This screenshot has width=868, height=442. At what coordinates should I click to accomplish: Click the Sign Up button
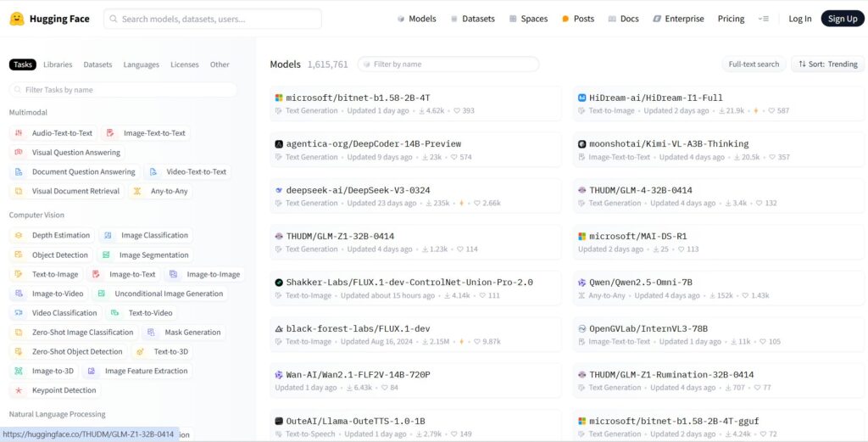(843, 19)
